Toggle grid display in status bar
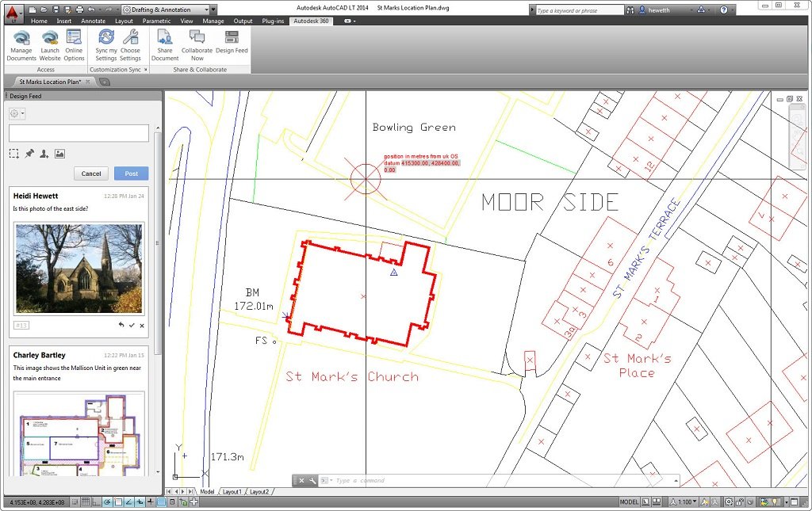812x511 pixels. tap(86, 502)
